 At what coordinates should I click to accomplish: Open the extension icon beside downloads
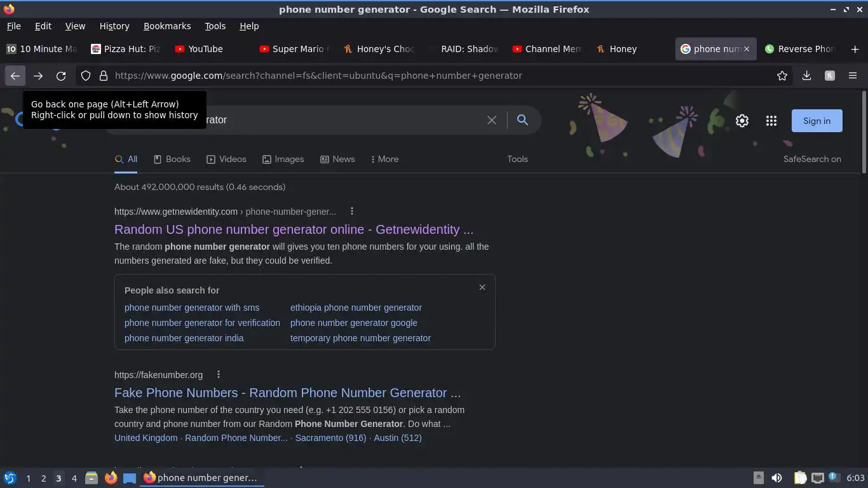pyautogui.click(x=830, y=76)
